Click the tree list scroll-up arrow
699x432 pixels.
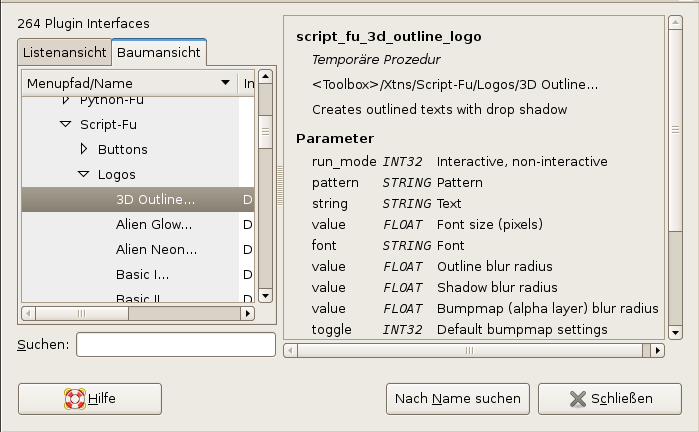pos(265,76)
